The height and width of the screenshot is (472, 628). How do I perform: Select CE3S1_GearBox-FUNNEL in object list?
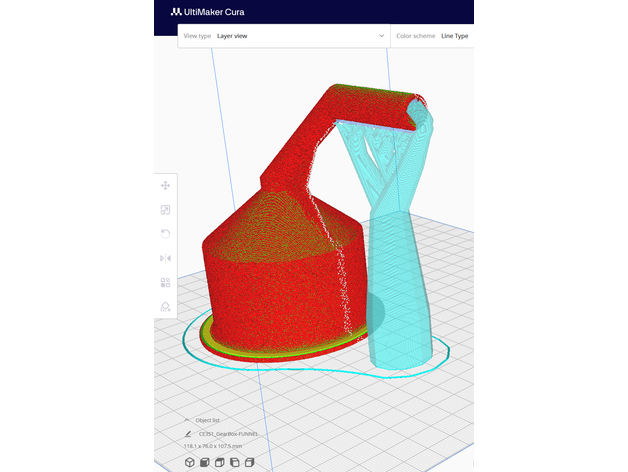point(228,433)
